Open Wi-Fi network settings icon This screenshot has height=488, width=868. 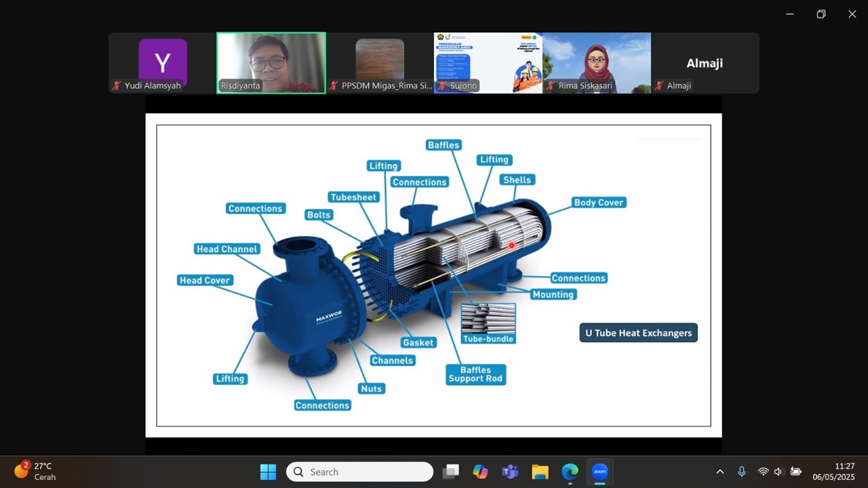click(x=763, y=472)
